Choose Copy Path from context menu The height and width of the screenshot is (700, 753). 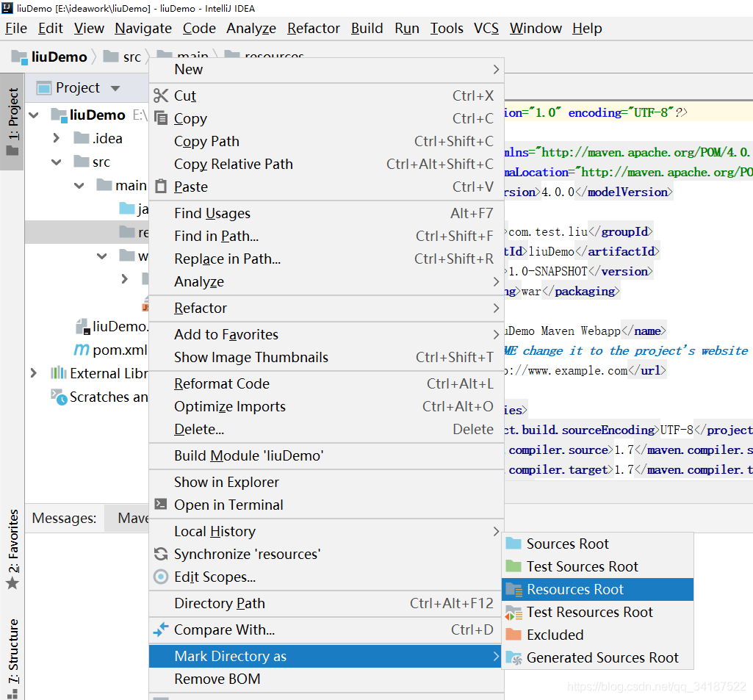click(x=327, y=141)
